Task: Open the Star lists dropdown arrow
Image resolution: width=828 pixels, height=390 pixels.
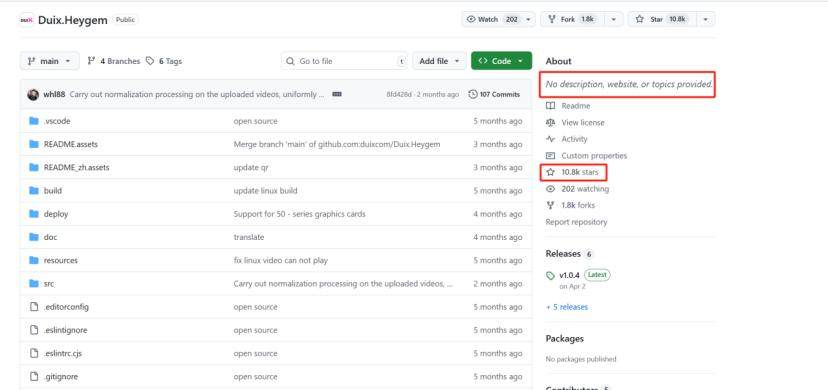Action: tap(706, 20)
